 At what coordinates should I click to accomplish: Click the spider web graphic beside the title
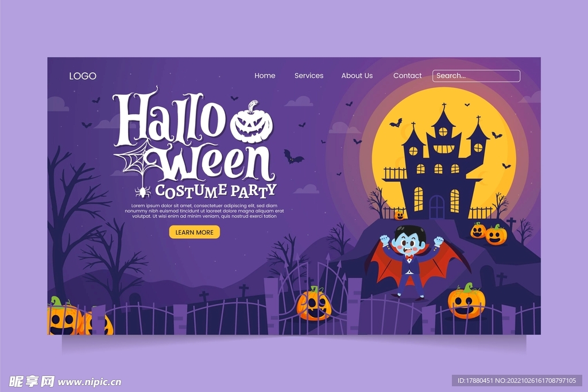[x=134, y=161]
